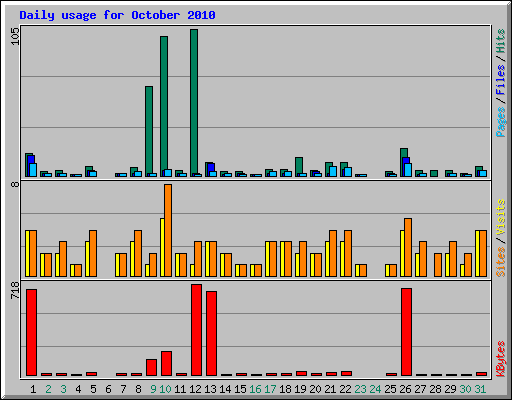Click the "Daily usage for October 2010" title
Screen dimensions: 512x400
point(117,16)
